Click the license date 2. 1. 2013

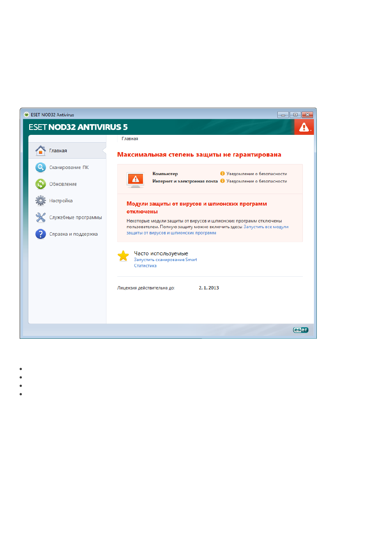pos(209,288)
